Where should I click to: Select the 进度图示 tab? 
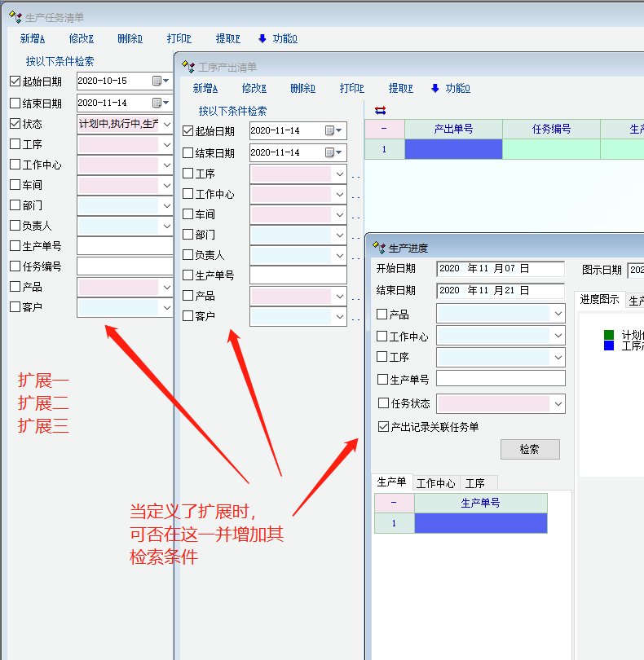click(x=599, y=300)
